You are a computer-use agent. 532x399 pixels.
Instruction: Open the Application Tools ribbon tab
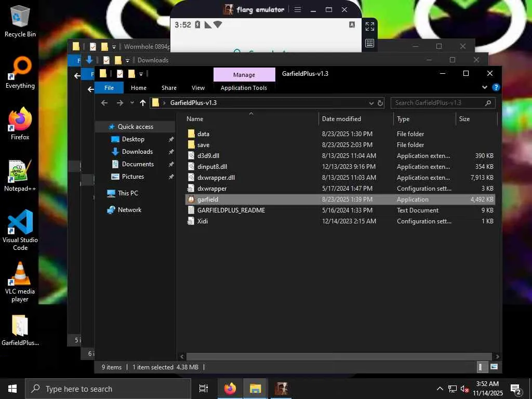(244, 88)
